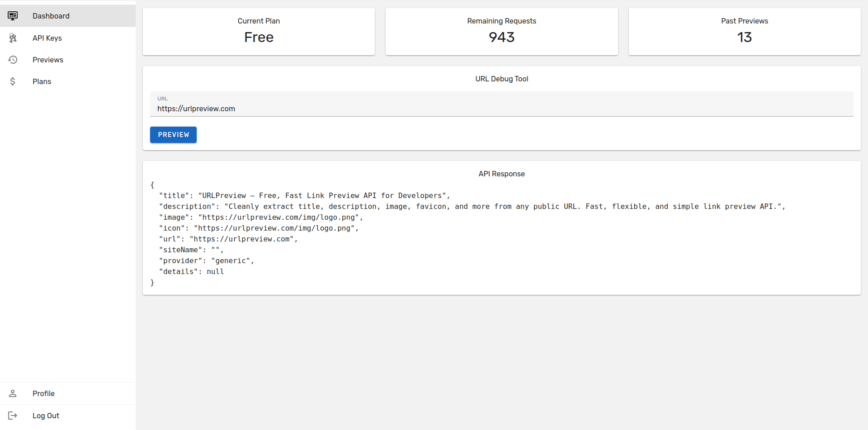Click the Past Previews 13 count
This screenshot has height=430, width=868.
click(745, 37)
